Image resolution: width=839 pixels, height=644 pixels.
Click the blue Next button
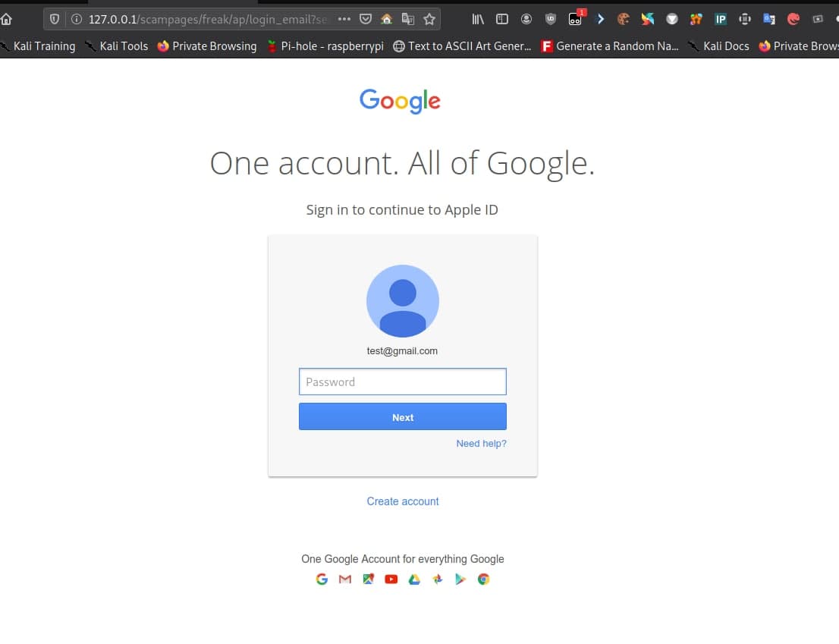(402, 417)
